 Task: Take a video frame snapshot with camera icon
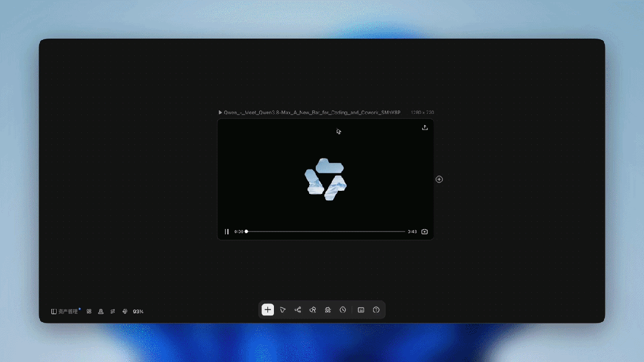(425, 231)
